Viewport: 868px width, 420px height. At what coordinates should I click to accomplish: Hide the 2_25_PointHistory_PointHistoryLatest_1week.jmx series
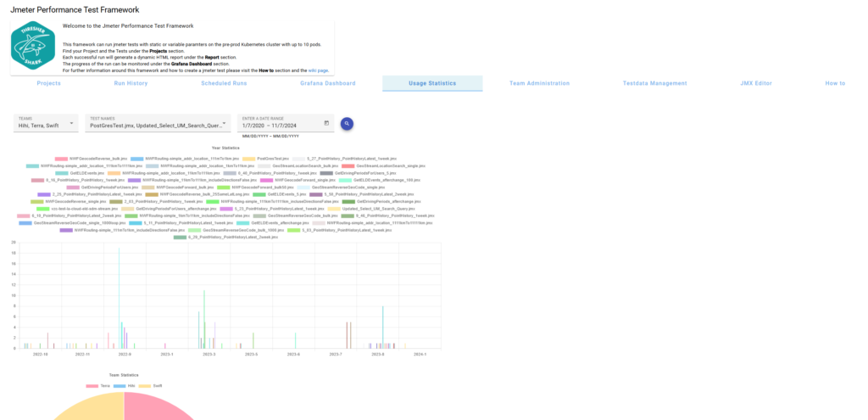tap(90, 194)
